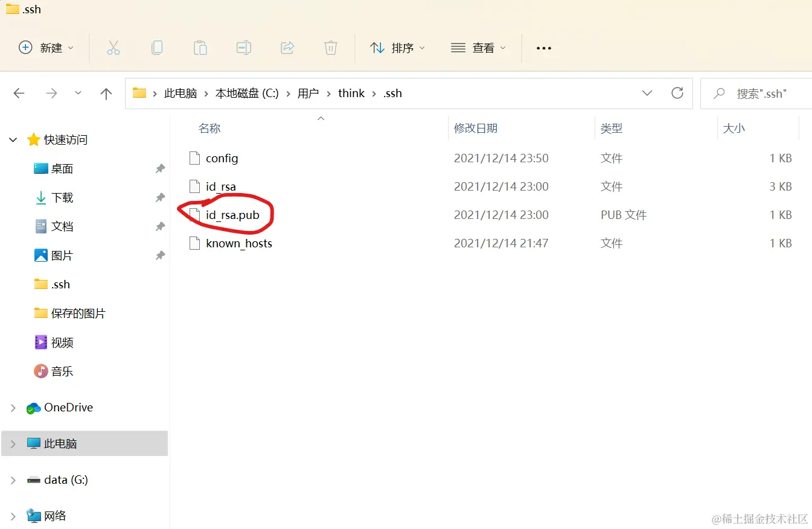The width and height of the screenshot is (812, 529).
Task: Expand the data (G:) drive node
Action: (x=13, y=480)
